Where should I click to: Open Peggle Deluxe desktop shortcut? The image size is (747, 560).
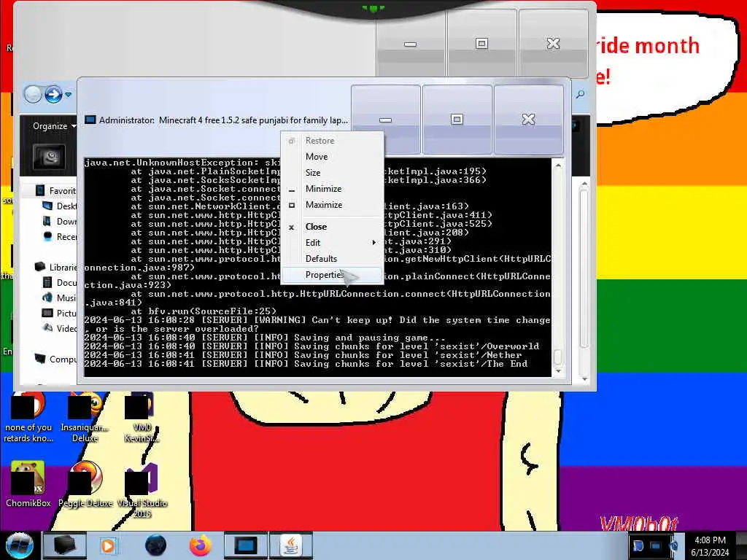[x=85, y=484]
